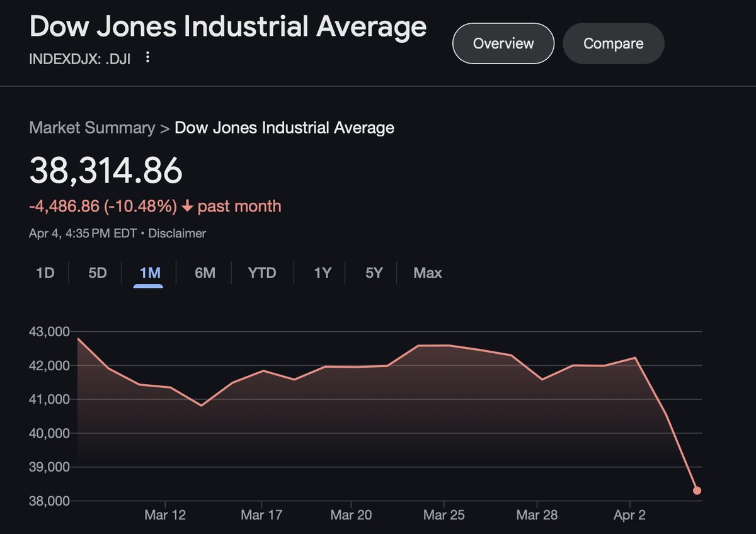Screen dimensions: 756x534
Task: Click the Overview button
Action: (x=503, y=43)
